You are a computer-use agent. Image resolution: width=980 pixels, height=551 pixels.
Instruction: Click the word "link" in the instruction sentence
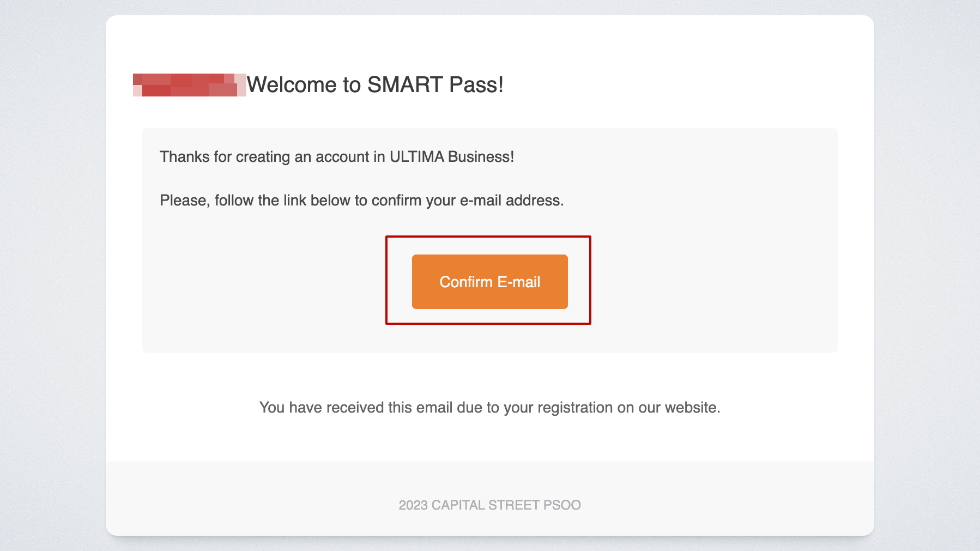[295, 201]
